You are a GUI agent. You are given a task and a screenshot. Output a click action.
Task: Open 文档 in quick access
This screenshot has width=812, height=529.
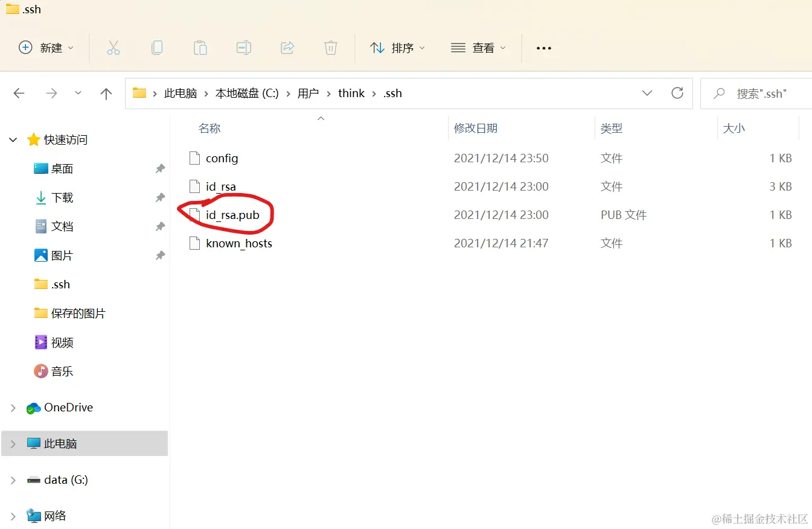pos(62,227)
